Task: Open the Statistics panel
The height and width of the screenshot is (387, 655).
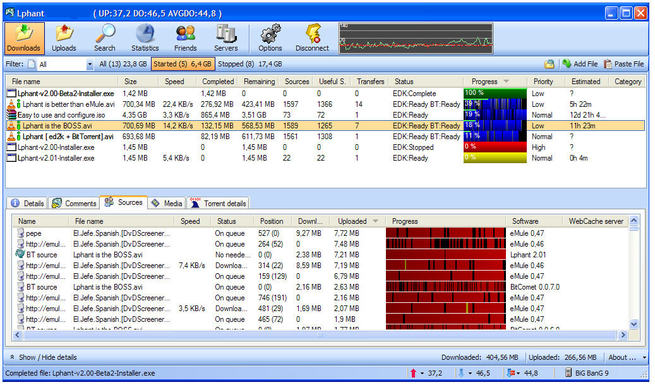Action: coord(145,38)
